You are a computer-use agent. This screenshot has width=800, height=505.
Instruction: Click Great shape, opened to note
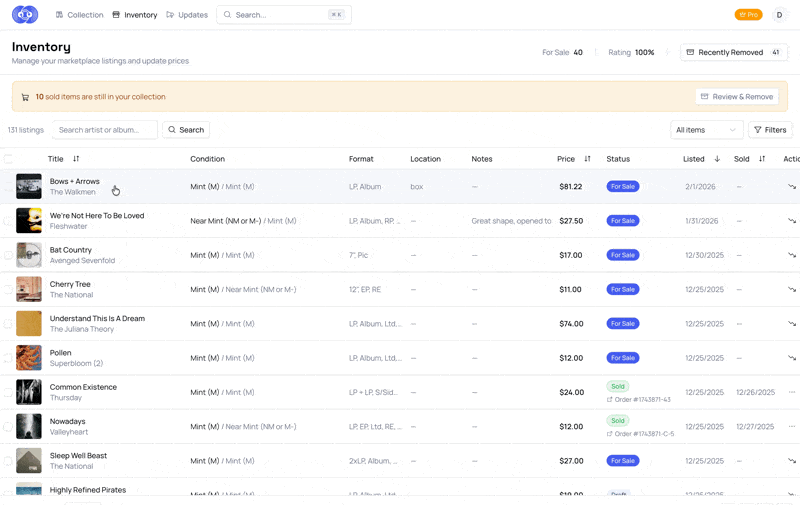coord(511,221)
